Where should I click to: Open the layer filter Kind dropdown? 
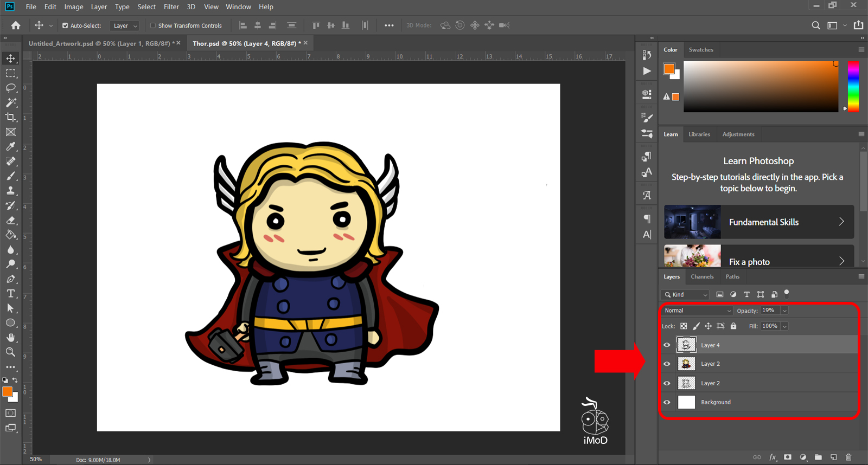tap(686, 294)
